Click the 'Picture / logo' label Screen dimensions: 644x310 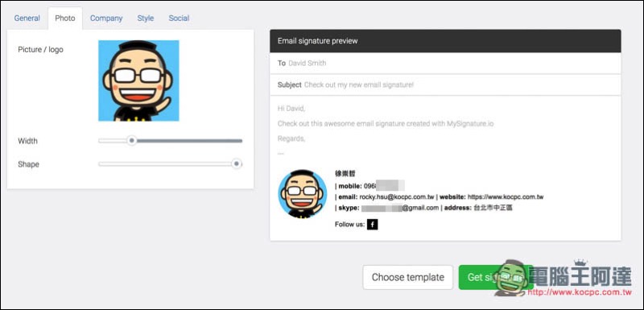point(41,50)
